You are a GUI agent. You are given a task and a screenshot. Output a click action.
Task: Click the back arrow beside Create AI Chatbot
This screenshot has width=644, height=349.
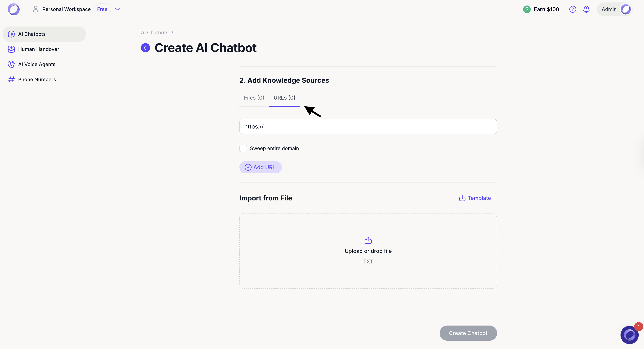coord(145,48)
